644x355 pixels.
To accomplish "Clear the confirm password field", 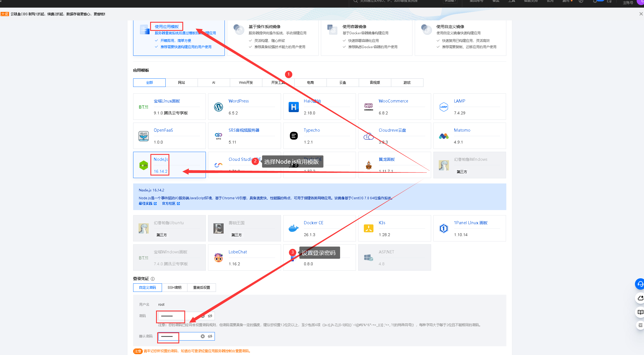I will (203, 336).
